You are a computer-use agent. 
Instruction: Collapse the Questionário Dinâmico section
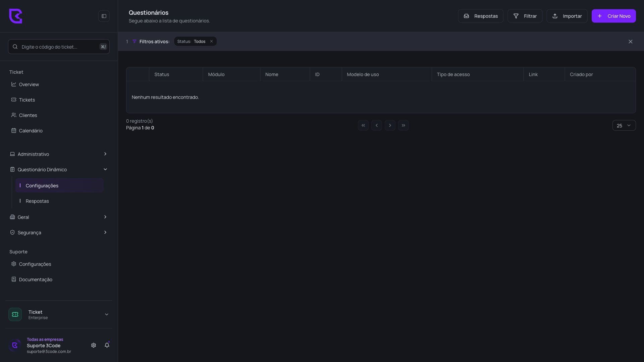(x=59, y=170)
